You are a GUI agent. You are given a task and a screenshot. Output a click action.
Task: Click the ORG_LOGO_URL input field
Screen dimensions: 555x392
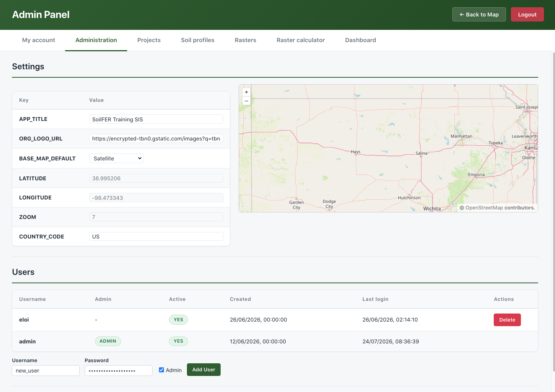pyautogui.click(x=156, y=139)
